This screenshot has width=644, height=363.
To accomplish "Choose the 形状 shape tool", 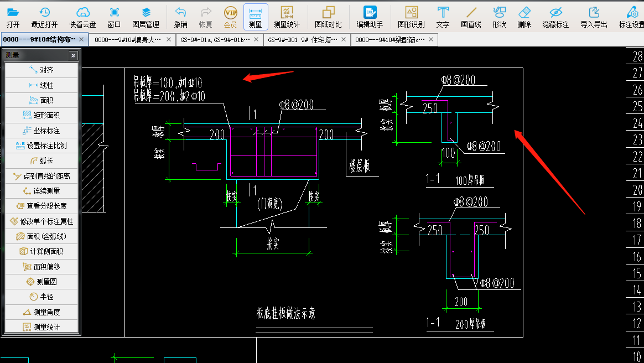I will pos(499,17).
